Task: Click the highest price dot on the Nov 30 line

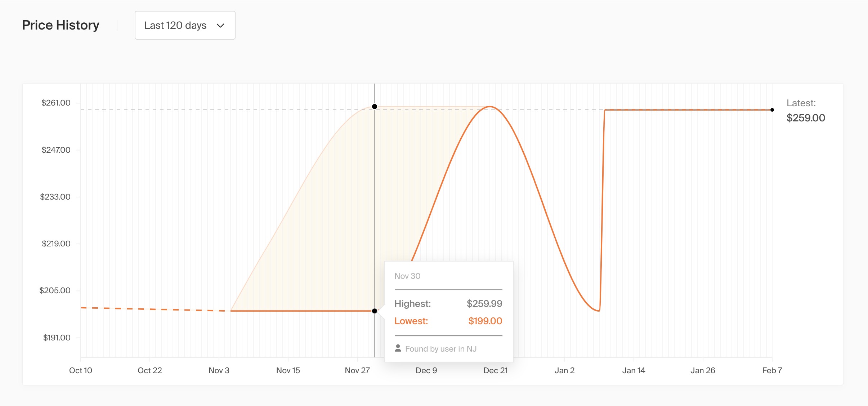Action: pyautogui.click(x=375, y=106)
